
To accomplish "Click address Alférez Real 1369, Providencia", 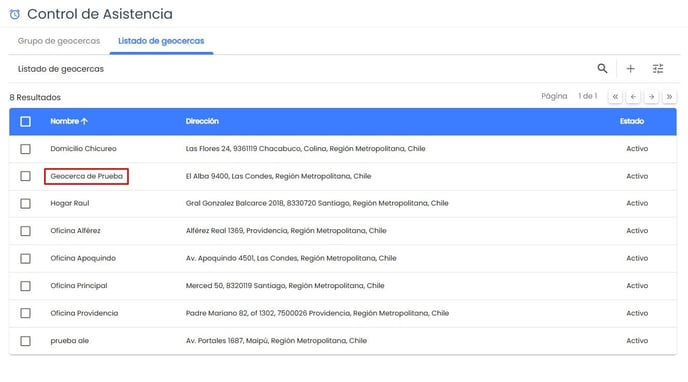I will pos(286,231).
